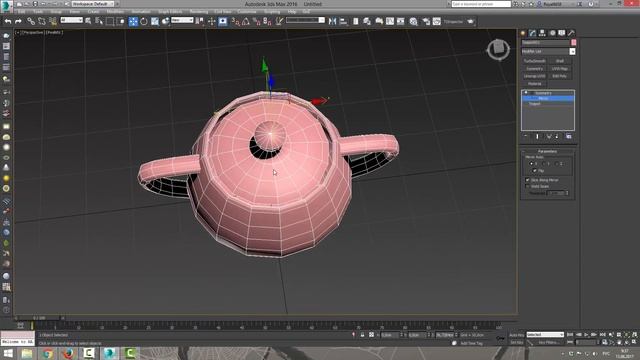Screen dimensions: 640x360
Task: Activate the Bind to Space Warp tool
Action: [x=53, y=21]
